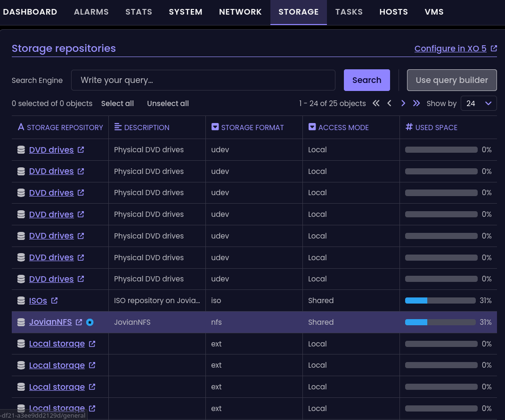Viewport: 505px width, 420px height.
Task: Open external link icon beside ISOs
Action: click(x=54, y=301)
